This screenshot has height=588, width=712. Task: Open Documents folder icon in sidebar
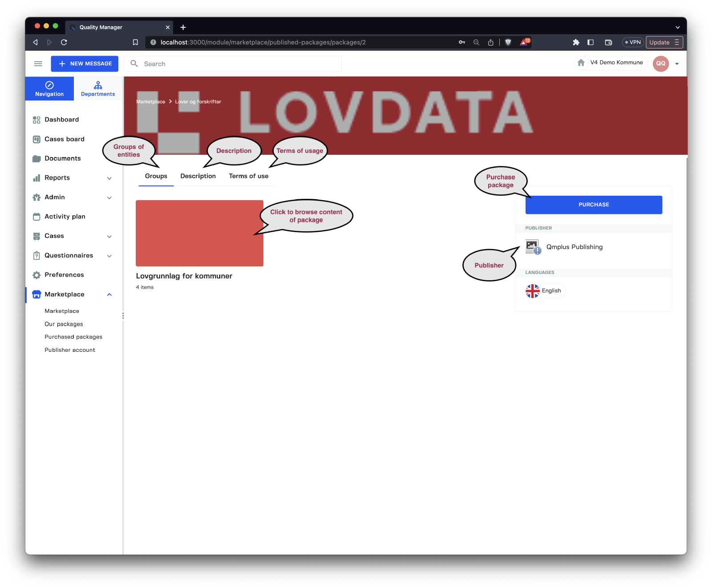click(x=36, y=159)
